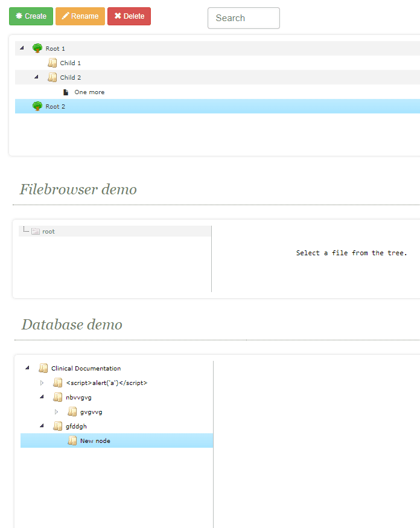This screenshot has width=420, height=528.
Task: Select the <script>alert('a')</script> node
Action: click(107, 383)
